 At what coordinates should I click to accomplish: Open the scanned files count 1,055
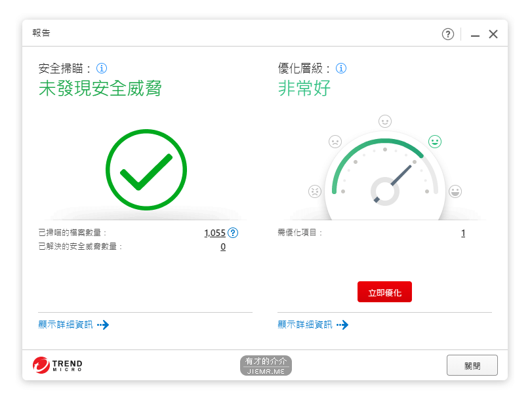click(215, 233)
